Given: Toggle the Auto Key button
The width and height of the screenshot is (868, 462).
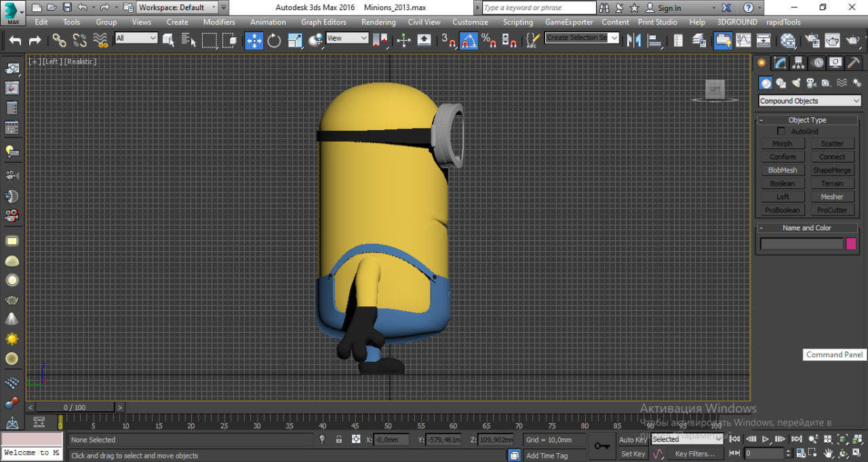Looking at the screenshot, I should (x=632, y=439).
